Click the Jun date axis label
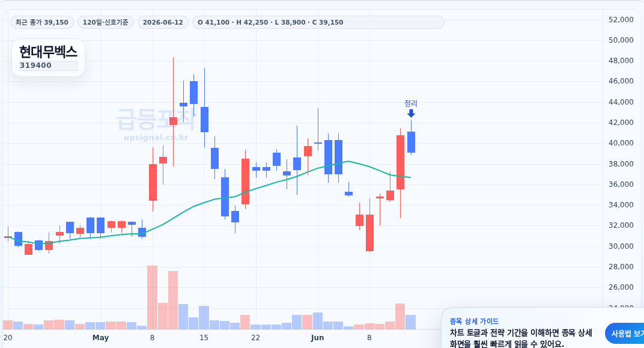644x348 pixels. tap(317, 338)
